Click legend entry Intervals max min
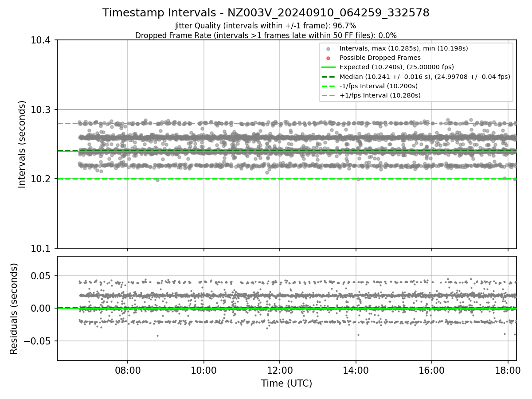532x399 pixels. 403,48
